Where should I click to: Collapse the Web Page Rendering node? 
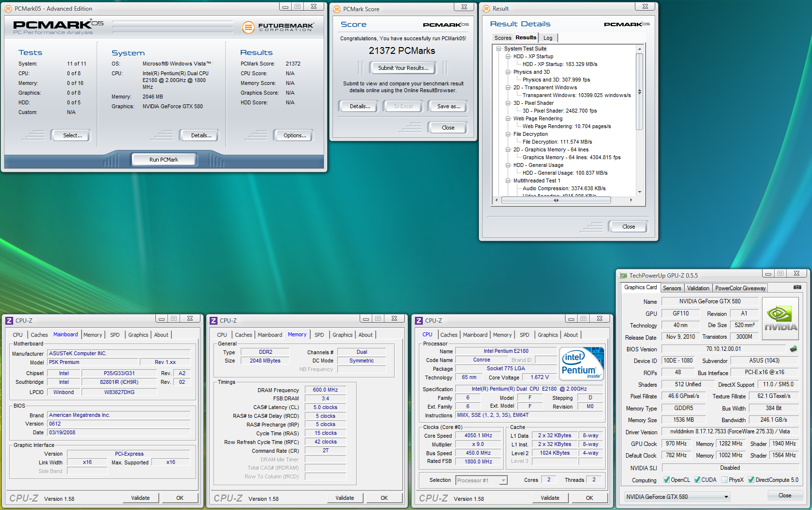(x=508, y=118)
